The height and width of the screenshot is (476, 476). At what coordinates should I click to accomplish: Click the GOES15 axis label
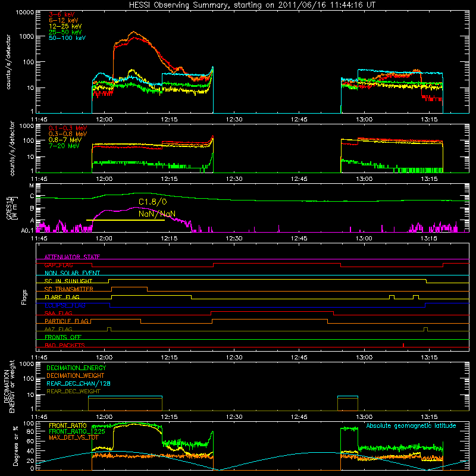click(12, 208)
